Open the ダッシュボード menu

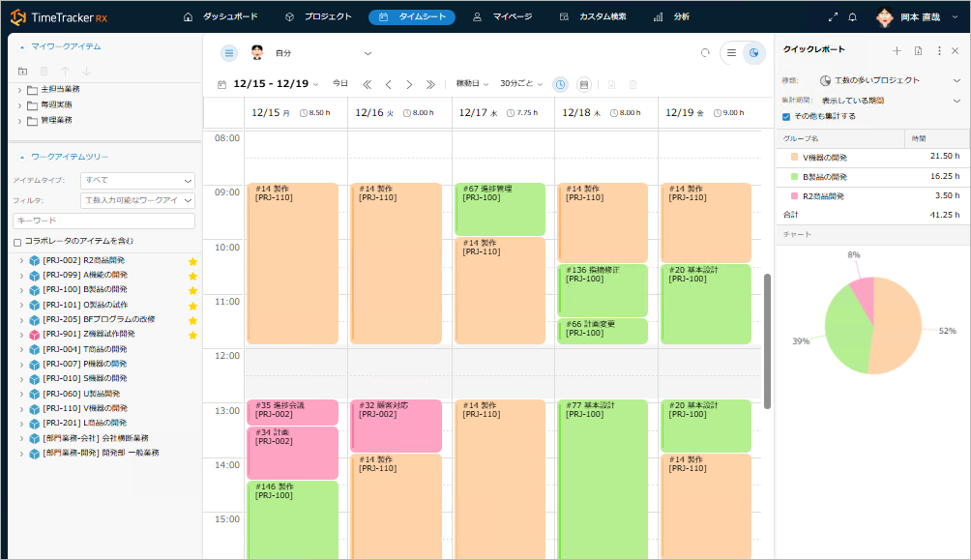pyautogui.click(x=221, y=17)
